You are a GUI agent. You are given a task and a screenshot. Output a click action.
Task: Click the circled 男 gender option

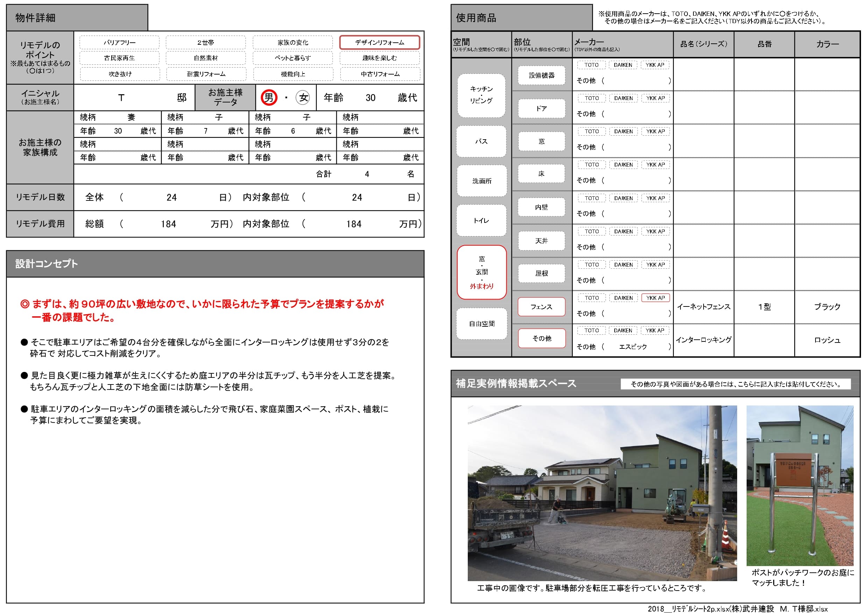(x=269, y=98)
